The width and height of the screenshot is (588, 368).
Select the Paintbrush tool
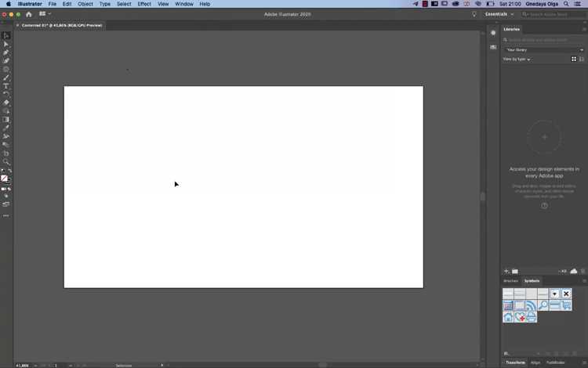(x=6, y=78)
